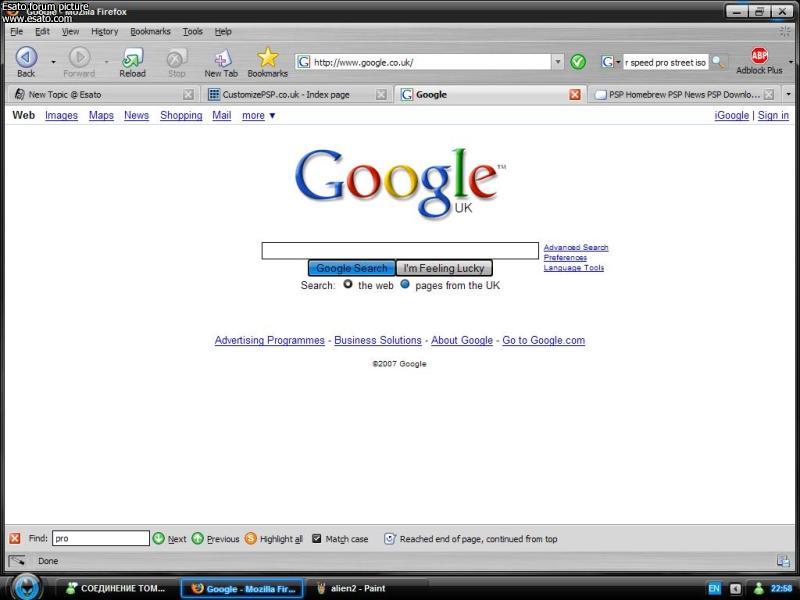Close the Google tab with red X
Viewport: 800px width, 600px height.
[575, 94]
